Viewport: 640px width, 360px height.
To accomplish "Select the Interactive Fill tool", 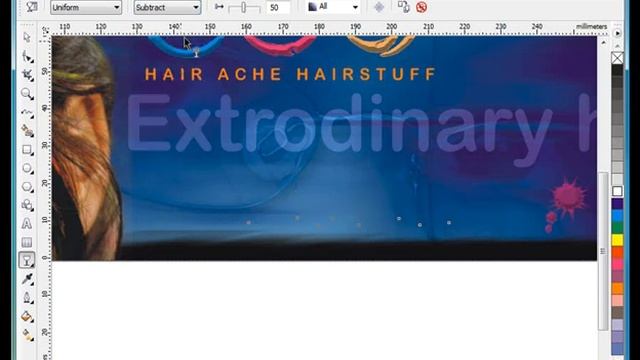I will 27,335.
